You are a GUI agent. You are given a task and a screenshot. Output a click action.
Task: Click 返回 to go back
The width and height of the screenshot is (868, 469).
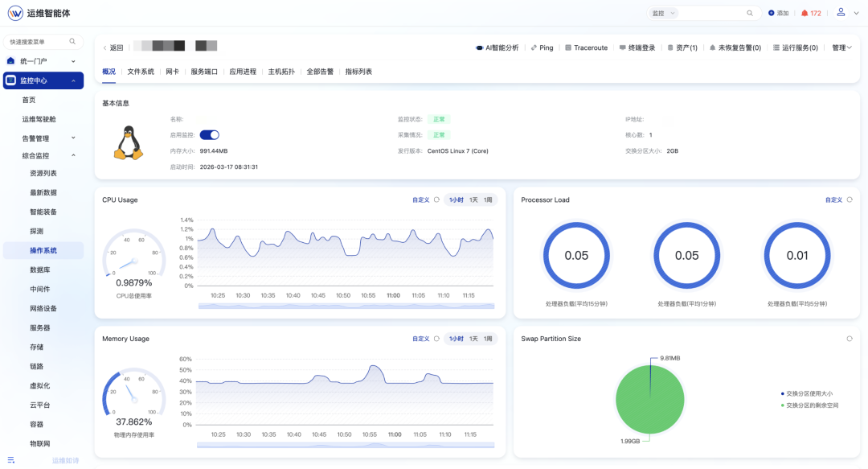(113, 47)
